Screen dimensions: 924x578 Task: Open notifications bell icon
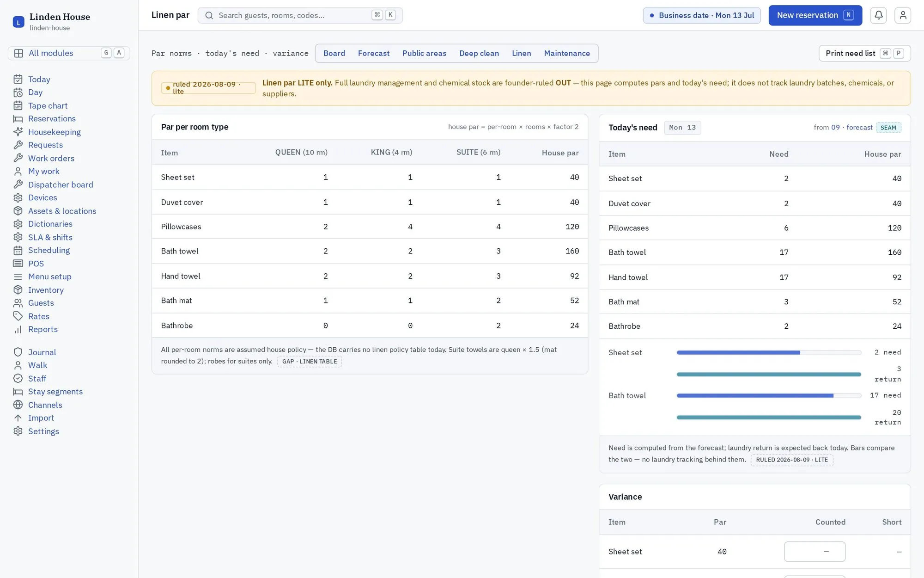(x=878, y=15)
